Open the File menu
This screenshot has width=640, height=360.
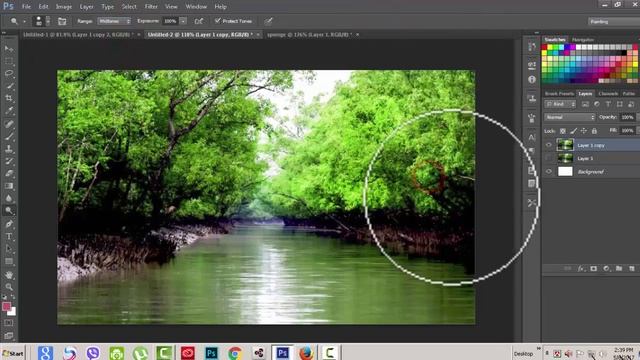(x=26, y=7)
